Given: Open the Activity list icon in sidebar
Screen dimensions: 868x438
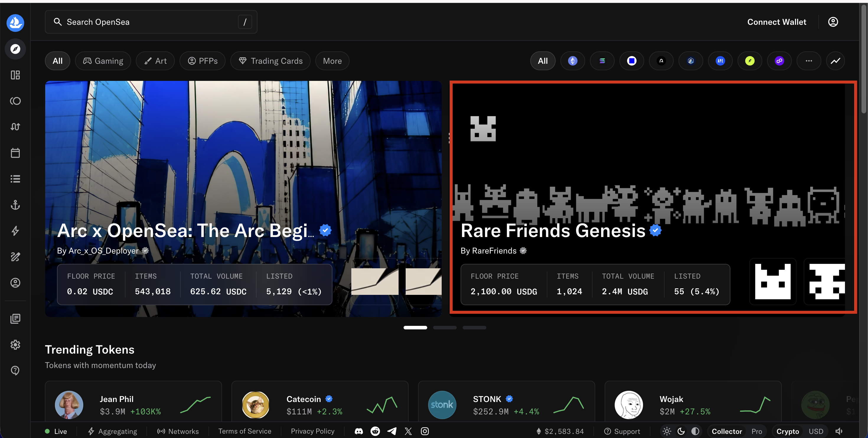Looking at the screenshot, I should [15, 179].
